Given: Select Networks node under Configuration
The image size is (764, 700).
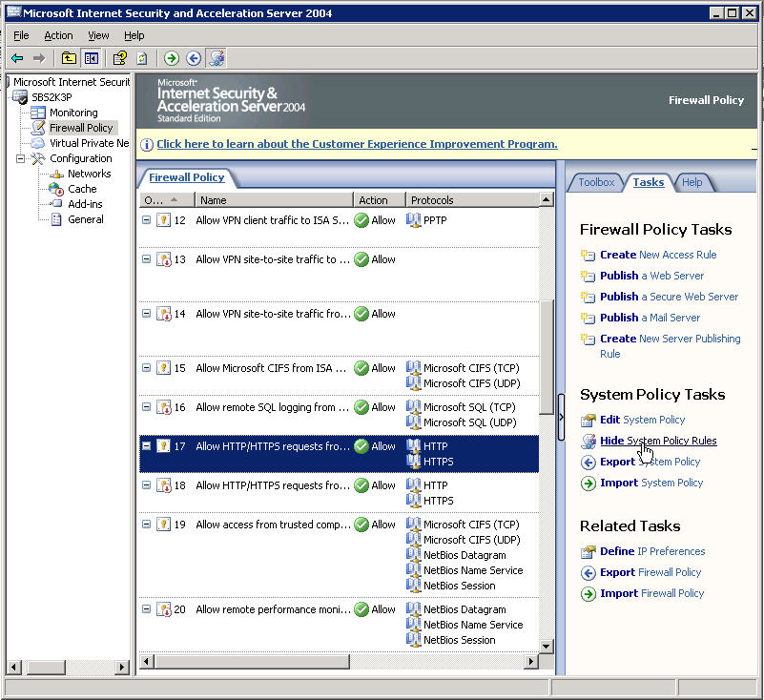Looking at the screenshot, I should (89, 174).
